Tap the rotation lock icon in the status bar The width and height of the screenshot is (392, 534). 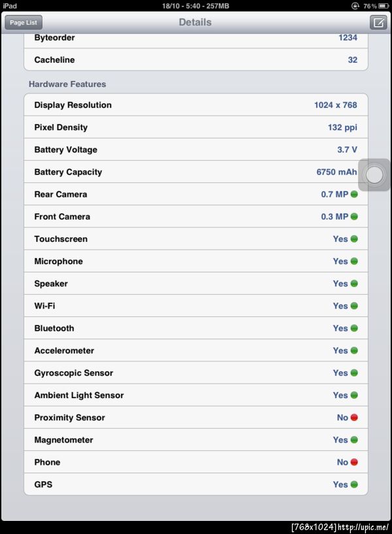pyautogui.click(x=355, y=5)
